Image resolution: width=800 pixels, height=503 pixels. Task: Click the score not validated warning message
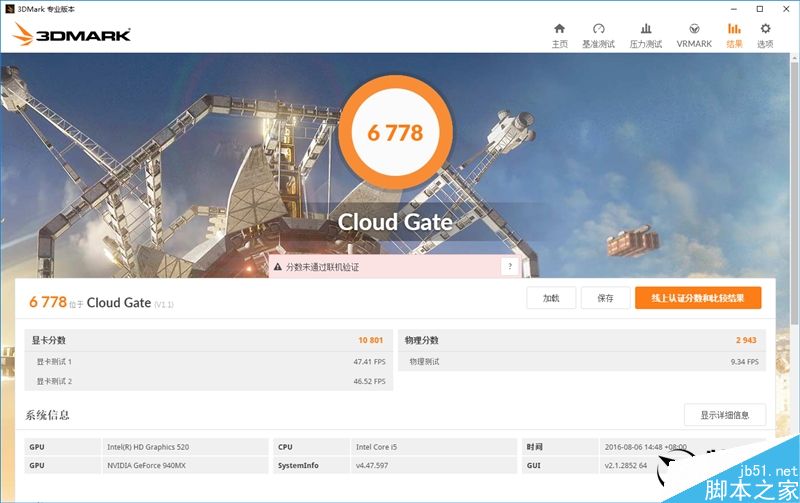click(322, 267)
